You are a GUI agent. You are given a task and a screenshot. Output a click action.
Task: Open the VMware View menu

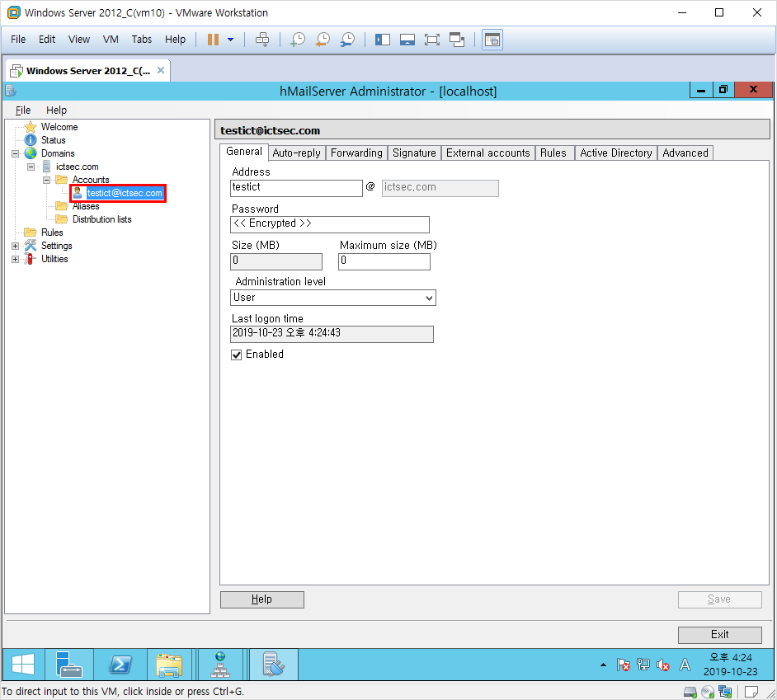coord(79,39)
